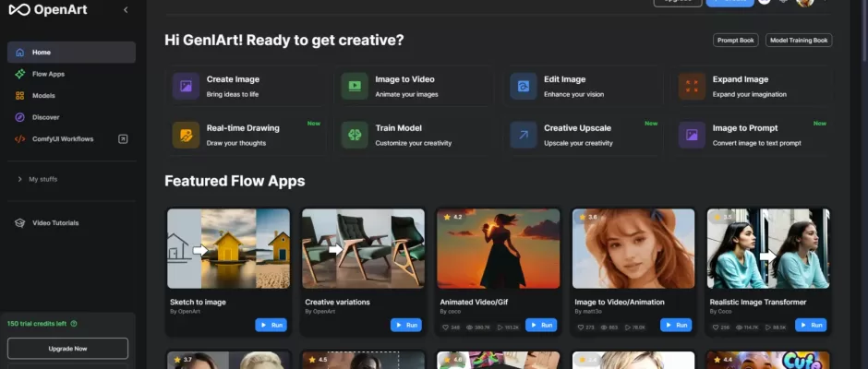Click the '150 trial credits left' text
868x369 pixels.
[38, 324]
